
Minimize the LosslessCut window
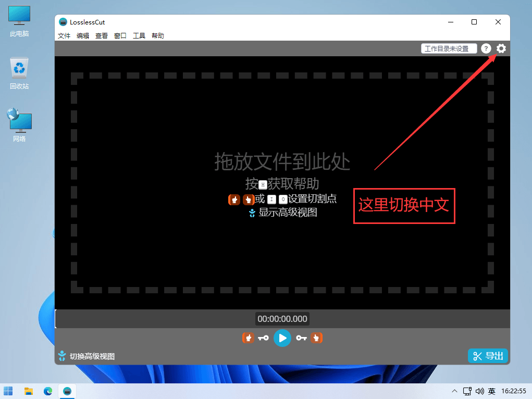(451, 22)
